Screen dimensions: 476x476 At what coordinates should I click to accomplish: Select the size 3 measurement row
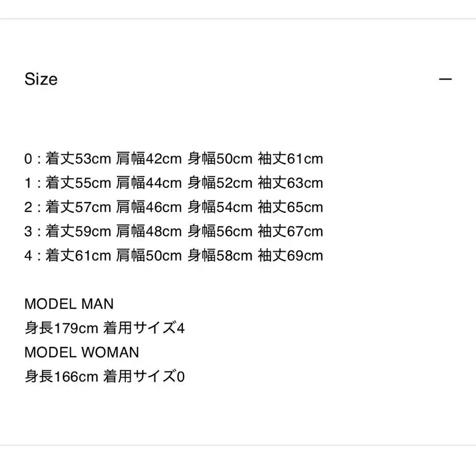tap(175, 231)
